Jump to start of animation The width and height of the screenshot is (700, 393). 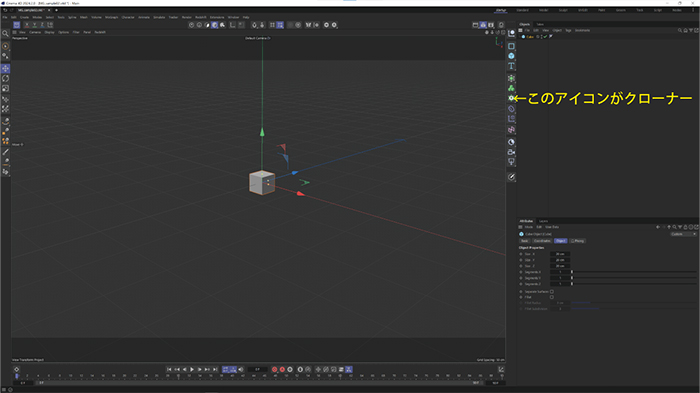point(169,369)
